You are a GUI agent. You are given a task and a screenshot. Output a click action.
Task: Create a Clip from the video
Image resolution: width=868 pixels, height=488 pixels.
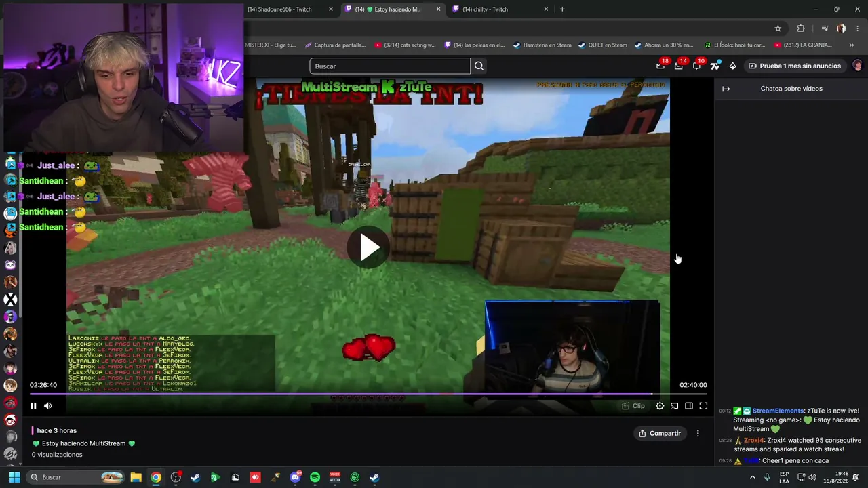[x=633, y=406]
